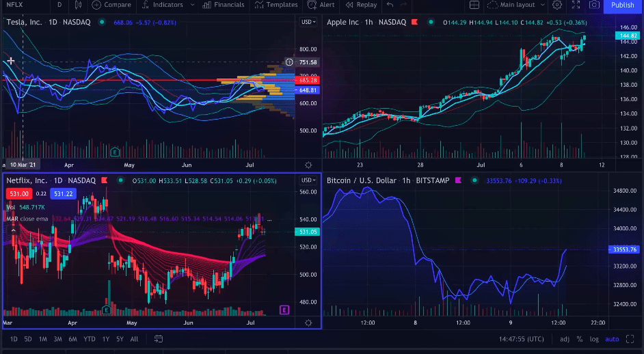Open the Go to date calendar icon
The width and height of the screenshot is (644, 354).
click(159, 339)
